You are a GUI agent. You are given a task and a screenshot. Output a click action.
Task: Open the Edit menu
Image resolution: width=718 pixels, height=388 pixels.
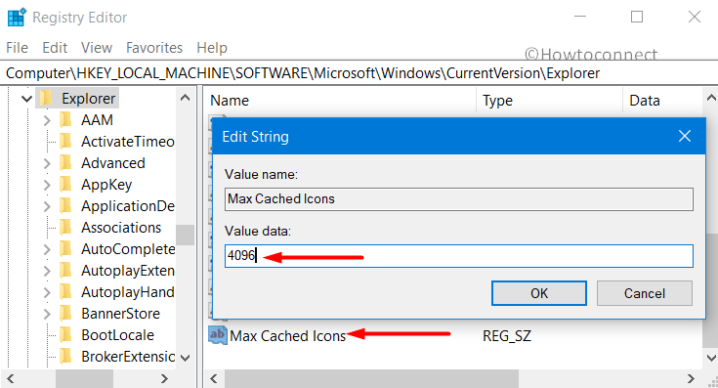pyautogui.click(x=55, y=48)
